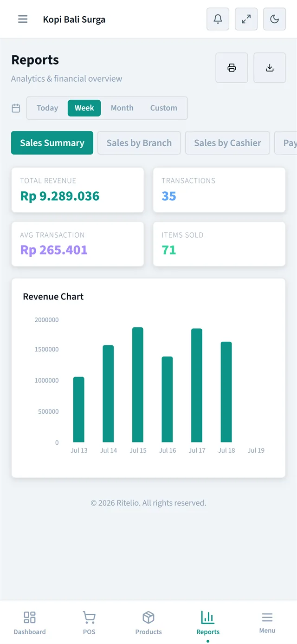Download the report
Viewport: 297px width, 644px height.
[270, 68]
